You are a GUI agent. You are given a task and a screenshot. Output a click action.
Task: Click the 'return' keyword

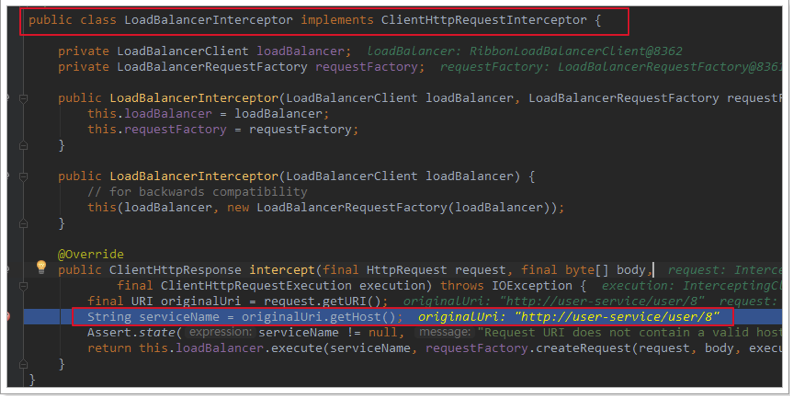[x=109, y=348]
